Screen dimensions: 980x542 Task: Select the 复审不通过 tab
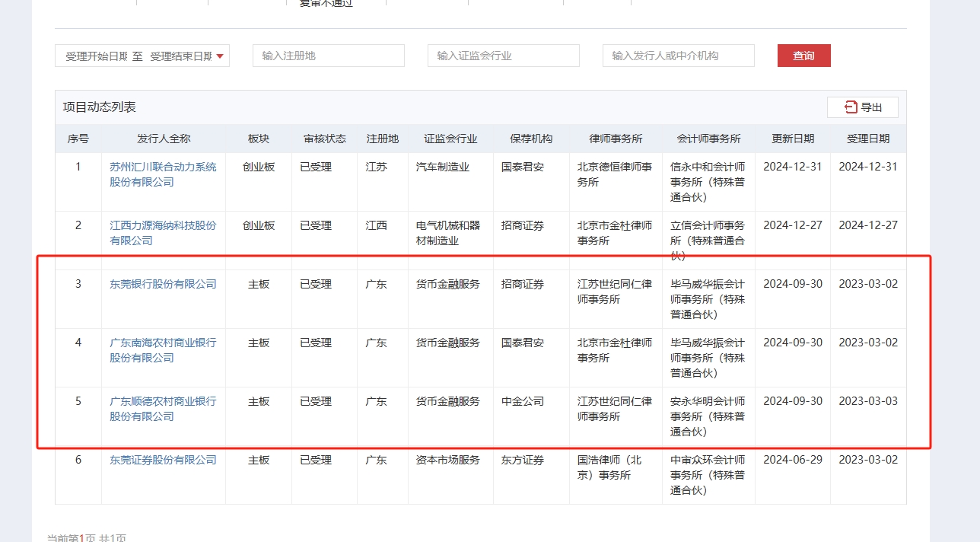point(326,3)
